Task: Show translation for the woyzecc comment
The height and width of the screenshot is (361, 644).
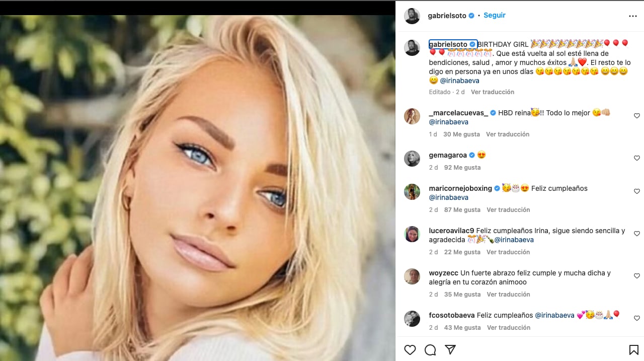Action: pyautogui.click(x=508, y=295)
